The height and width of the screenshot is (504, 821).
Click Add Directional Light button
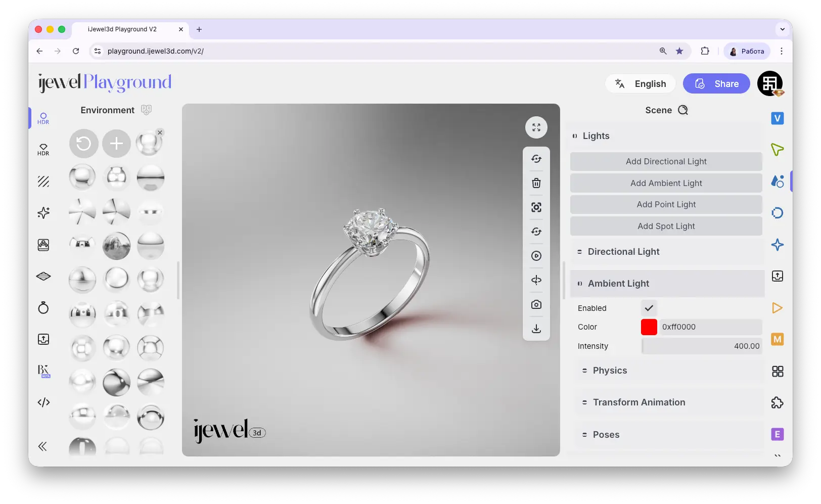pyautogui.click(x=666, y=162)
